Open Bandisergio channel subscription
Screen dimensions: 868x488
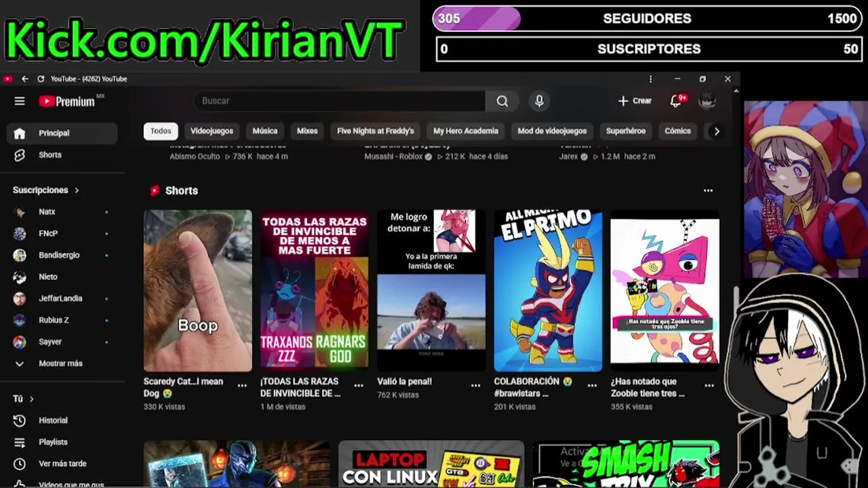[62, 255]
